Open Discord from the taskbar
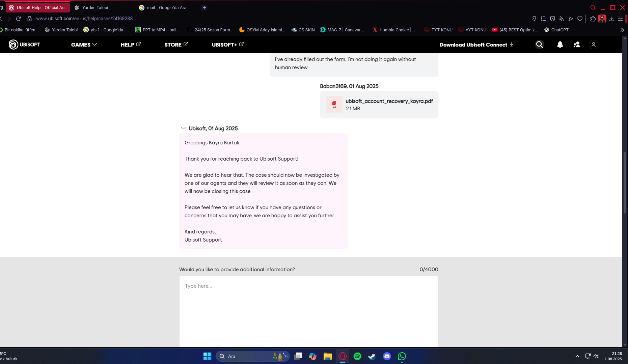 coord(387,356)
